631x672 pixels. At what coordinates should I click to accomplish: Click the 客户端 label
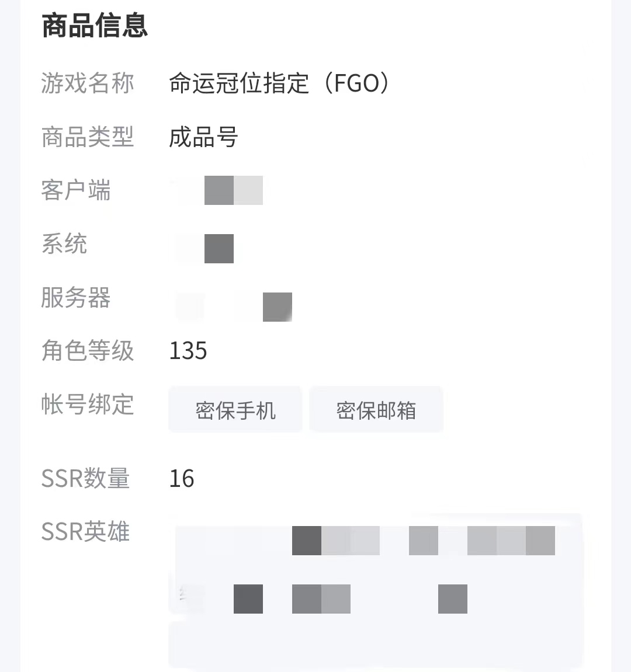click(76, 190)
